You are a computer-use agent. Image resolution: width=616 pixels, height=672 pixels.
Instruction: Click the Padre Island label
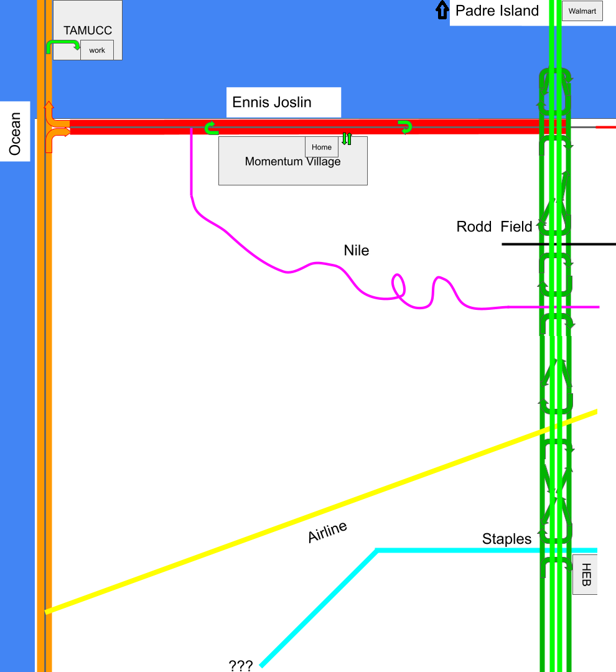coord(497,11)
